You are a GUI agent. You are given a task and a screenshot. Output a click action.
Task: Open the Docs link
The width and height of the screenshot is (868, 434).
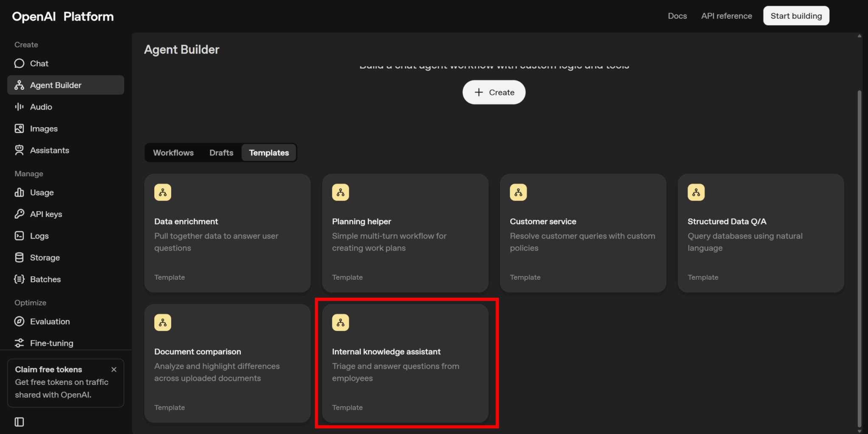677,16
